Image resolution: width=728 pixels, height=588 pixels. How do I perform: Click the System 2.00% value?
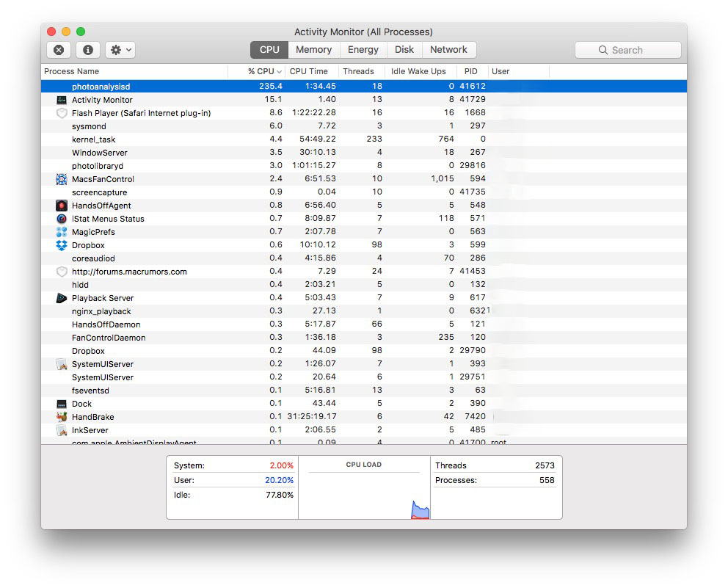281,465
